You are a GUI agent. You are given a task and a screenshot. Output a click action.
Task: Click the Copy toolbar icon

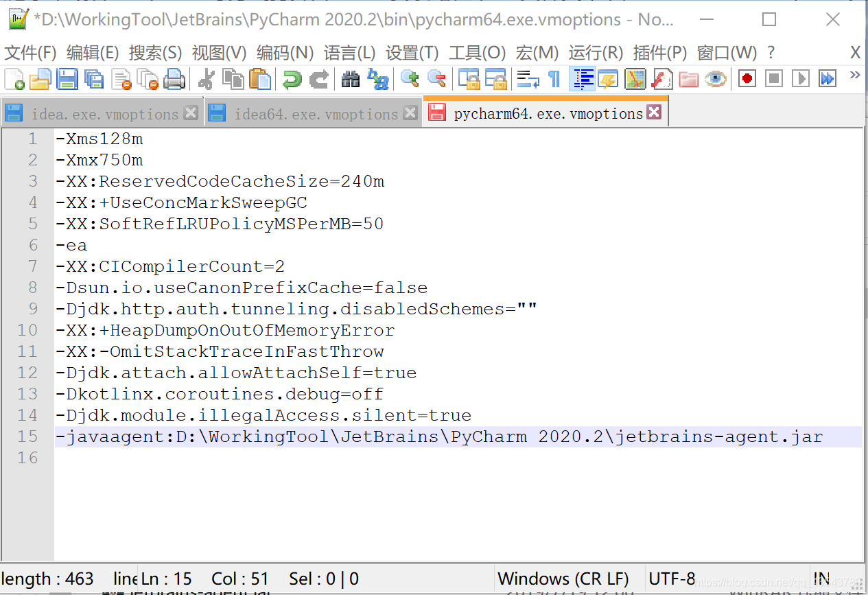click(x=233, y=79)
